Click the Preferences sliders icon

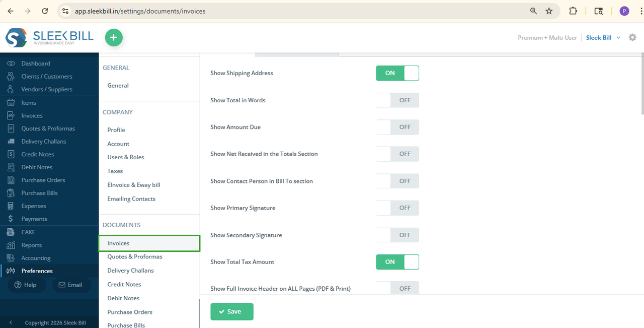11,271
